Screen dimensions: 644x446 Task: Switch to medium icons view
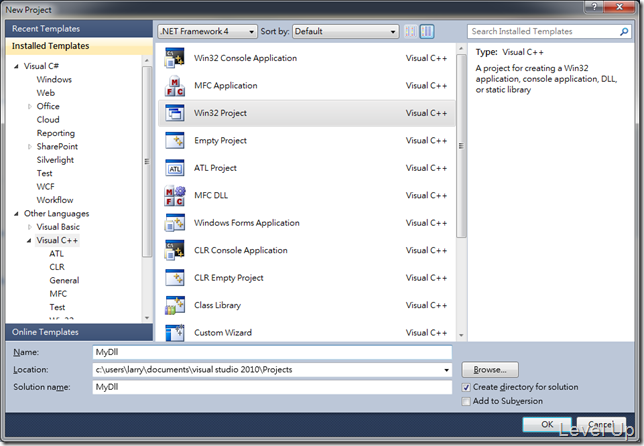coord(427,31)
